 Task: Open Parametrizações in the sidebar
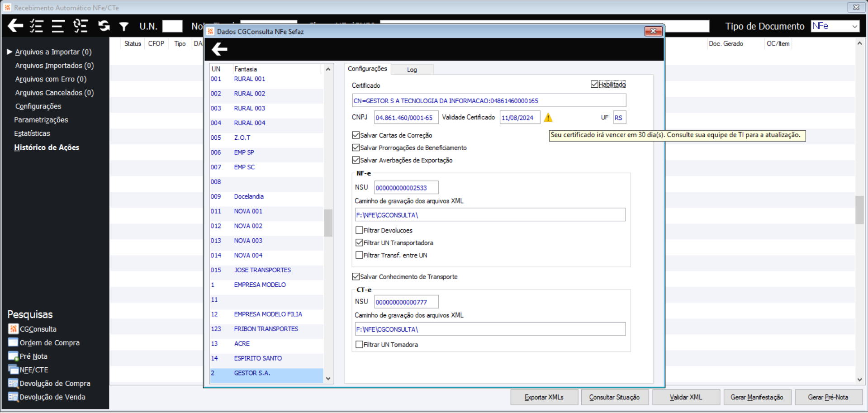(x=41, y=120)
